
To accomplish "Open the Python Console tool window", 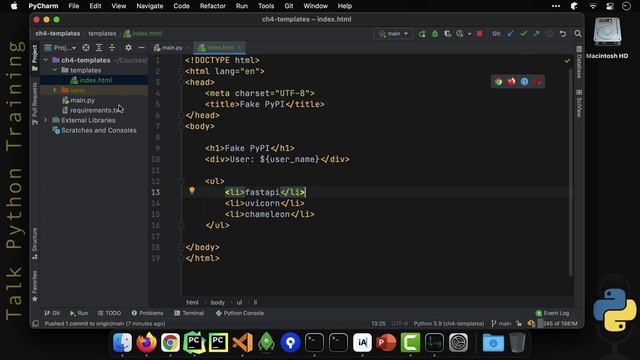I will tap(240, 313).
